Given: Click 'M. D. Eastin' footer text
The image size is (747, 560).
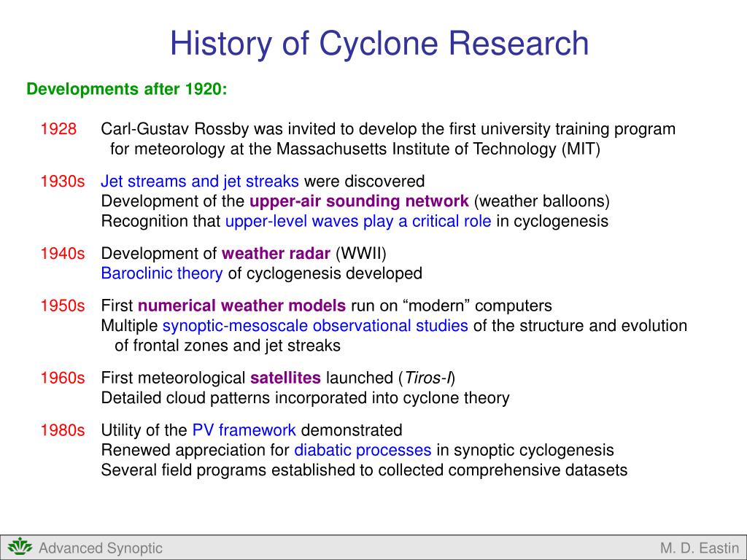Looking at the screenshot, I should [x=700, y=548].
